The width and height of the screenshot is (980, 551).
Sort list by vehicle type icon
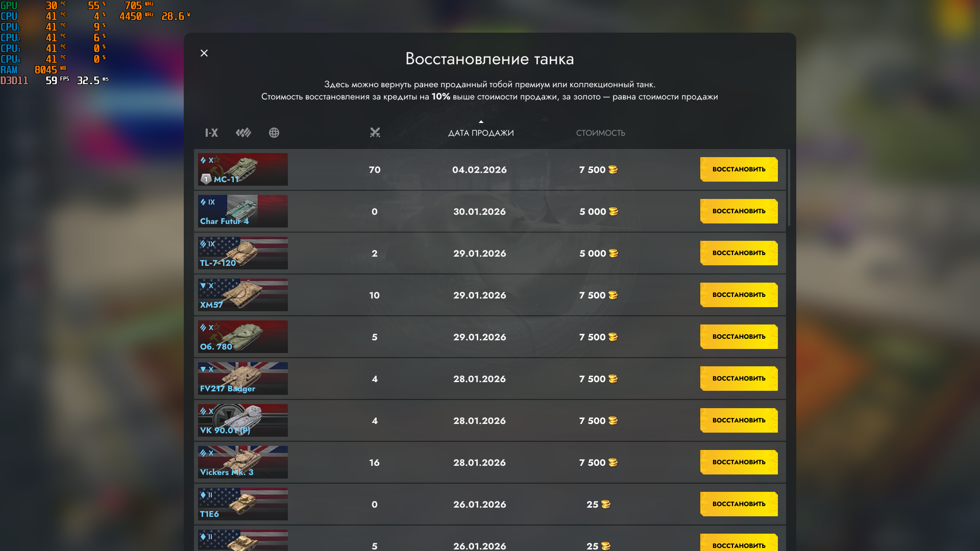coord(243,133)
